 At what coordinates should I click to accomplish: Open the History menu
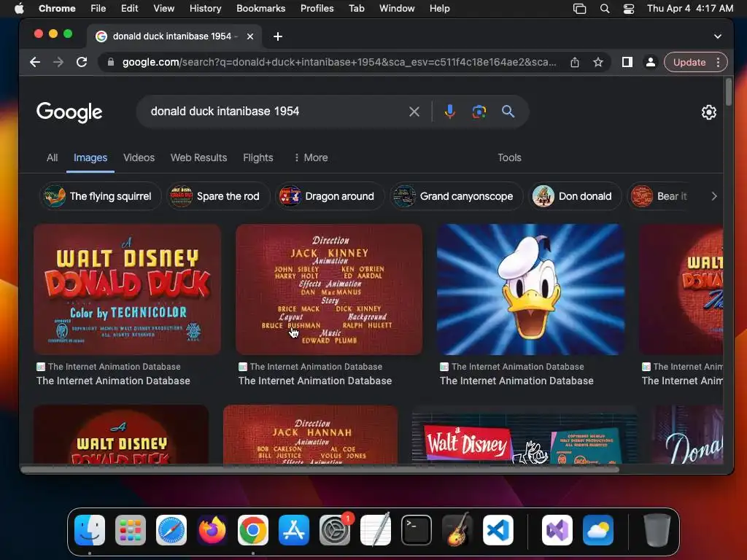pyautogui.click(x=205, y=9)
